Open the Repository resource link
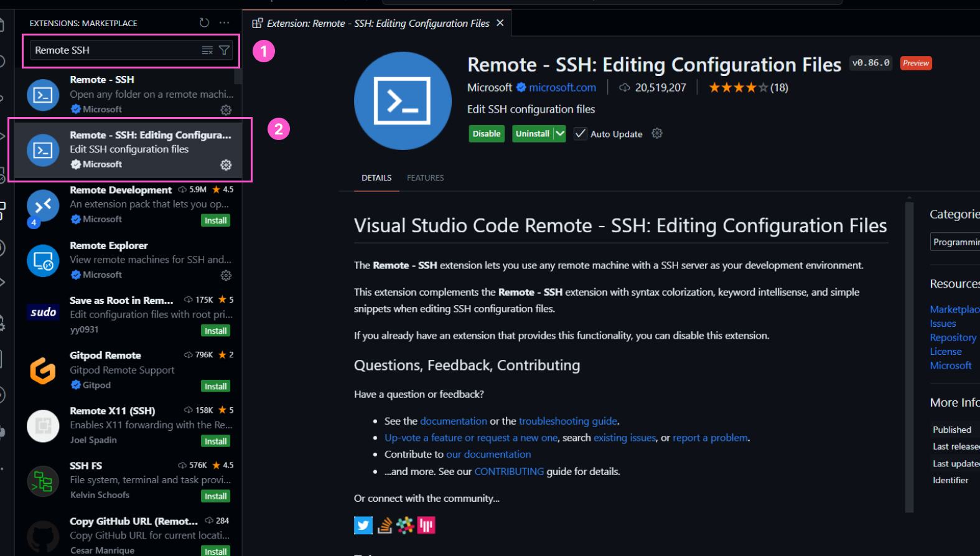 tap(953, 337)
